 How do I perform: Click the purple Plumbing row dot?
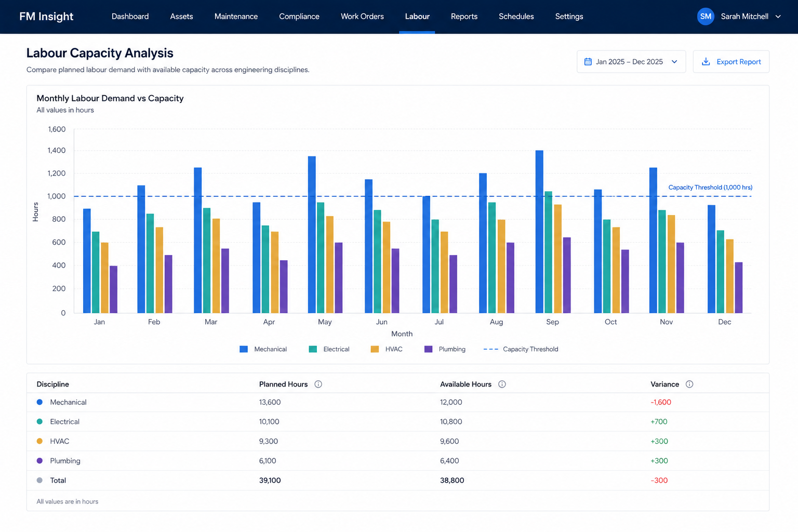click(x=39, y=461)
